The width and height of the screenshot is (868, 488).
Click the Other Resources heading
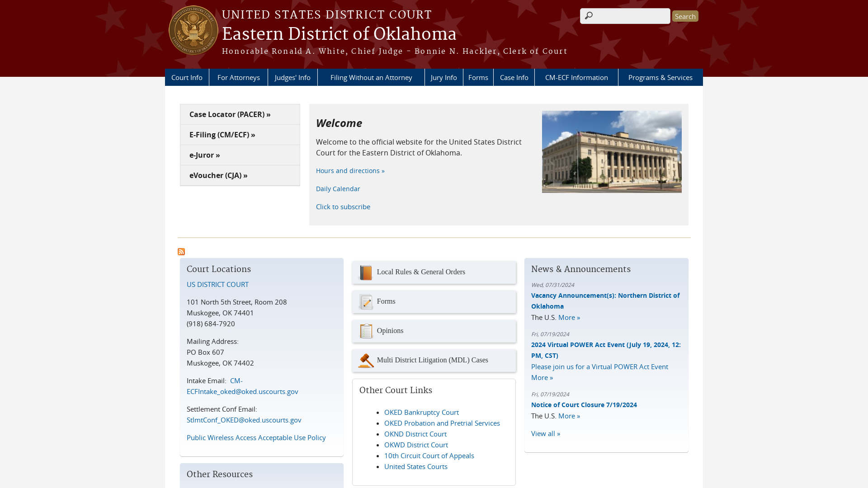(x=220, y=474)
